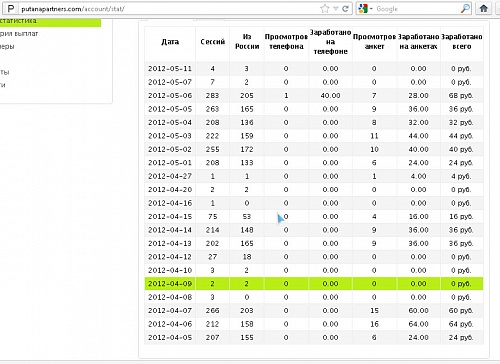The height and width of the screenshot is (364, 500).
Task: Click sessions value 255
Action: point(212,149)
